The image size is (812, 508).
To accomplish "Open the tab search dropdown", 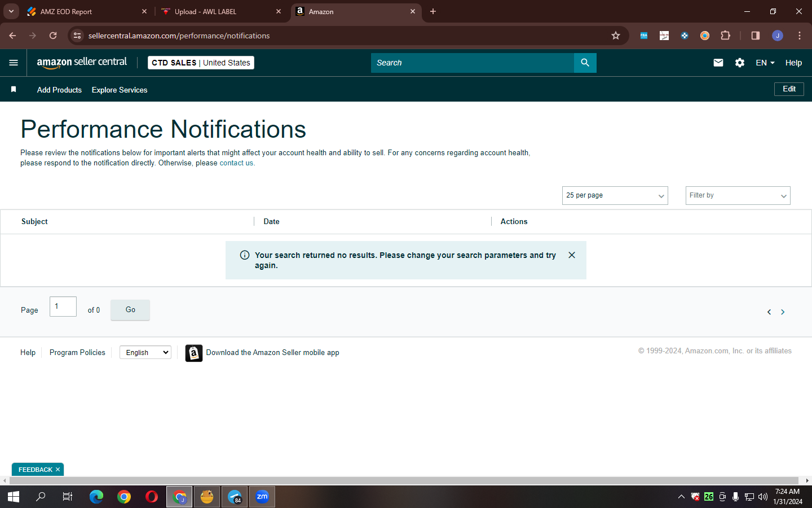I will click(11, 11).
